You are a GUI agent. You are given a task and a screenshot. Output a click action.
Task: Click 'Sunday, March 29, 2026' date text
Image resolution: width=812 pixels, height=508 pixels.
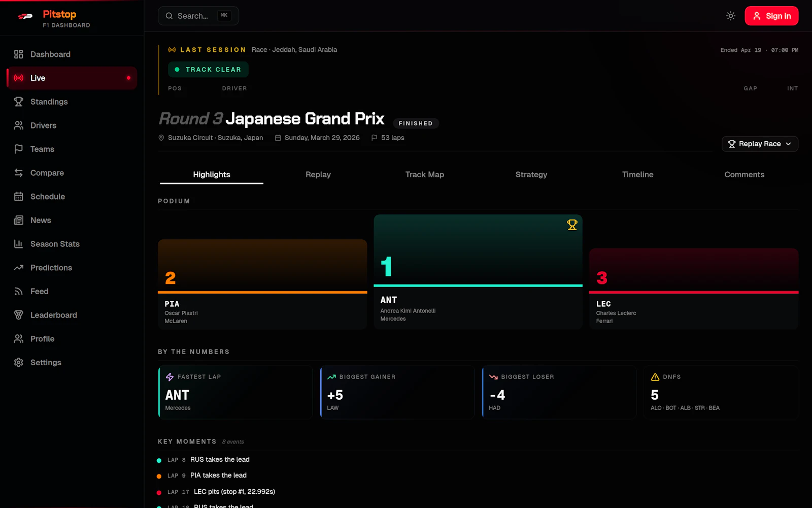pyautogui.click(x=322, y=138)
